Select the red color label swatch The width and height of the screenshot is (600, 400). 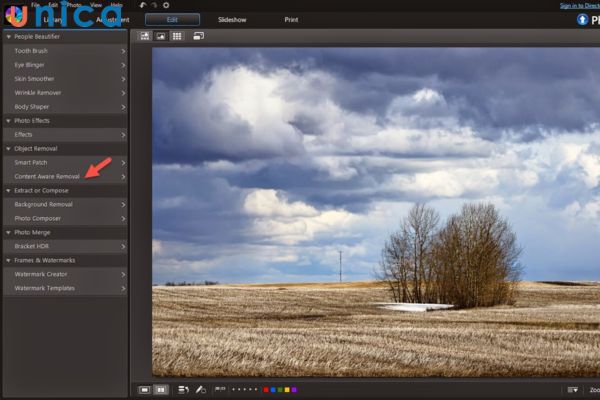(266, 389)
